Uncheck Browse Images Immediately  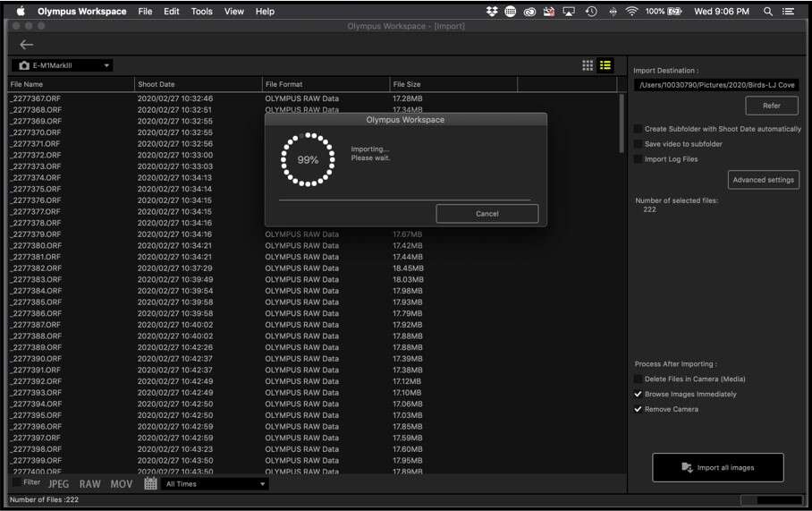coord(638,394)
